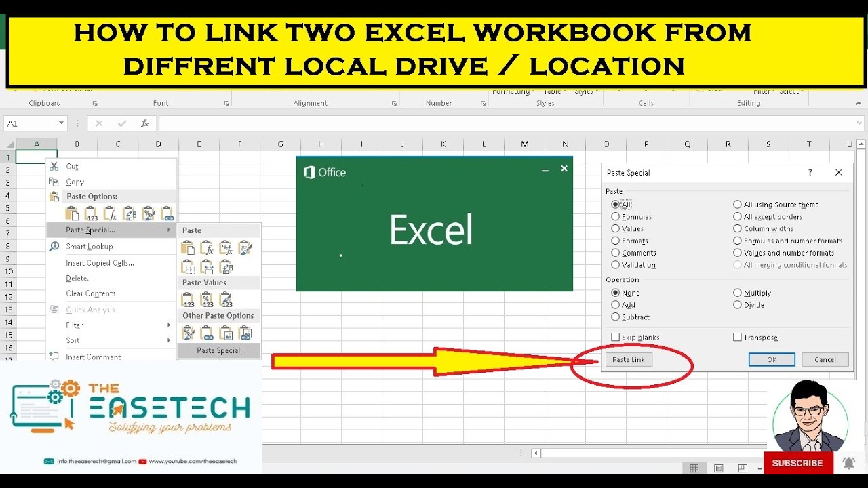This screenshot has height=488, width=868.
Task: Select All except borders option
Action: coord(737,216)
